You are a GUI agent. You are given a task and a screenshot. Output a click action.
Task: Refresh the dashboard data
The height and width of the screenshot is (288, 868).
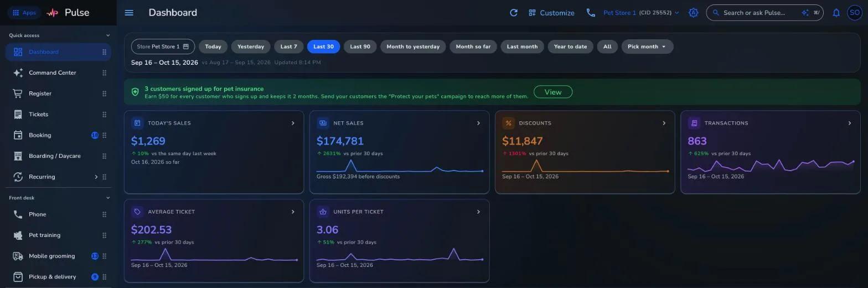click(514, 13)
